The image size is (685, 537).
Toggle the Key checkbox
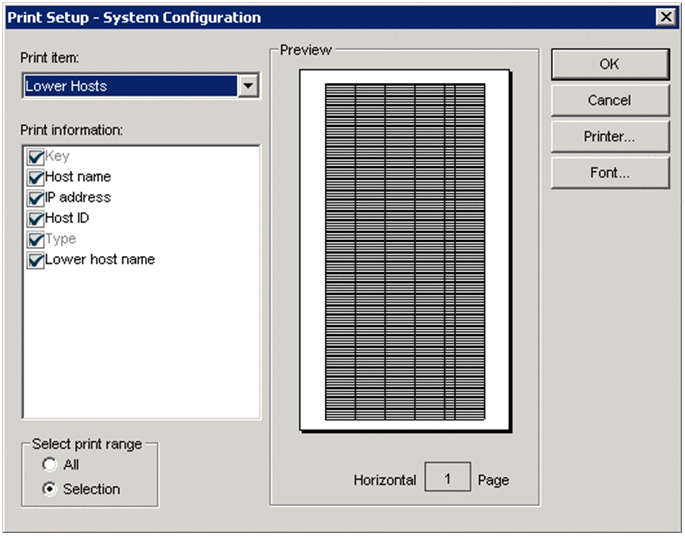[37, 157]
